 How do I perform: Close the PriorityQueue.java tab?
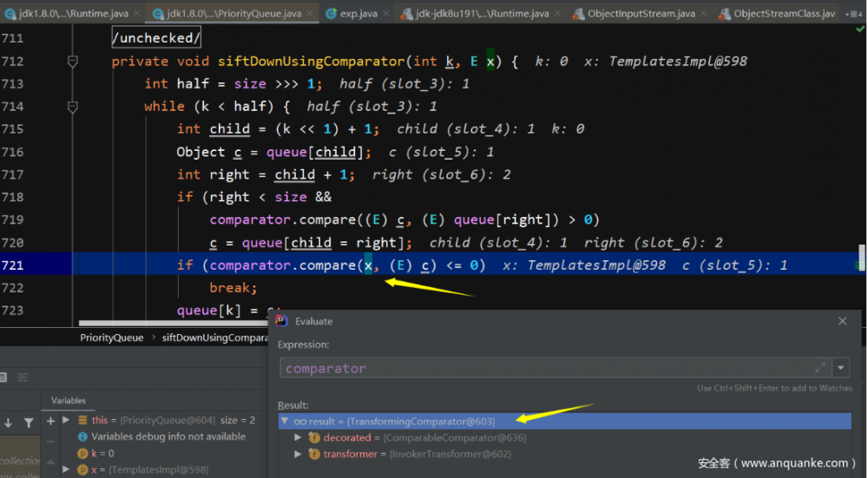[310, 13]
